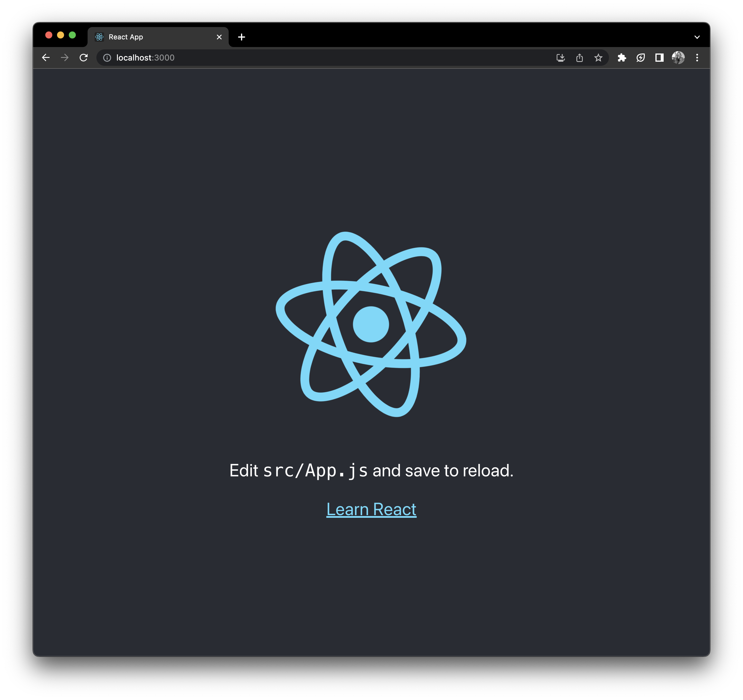743x700 pixels.
Task: Click the browser back navigation arrow
Action: tap(46, 58)
